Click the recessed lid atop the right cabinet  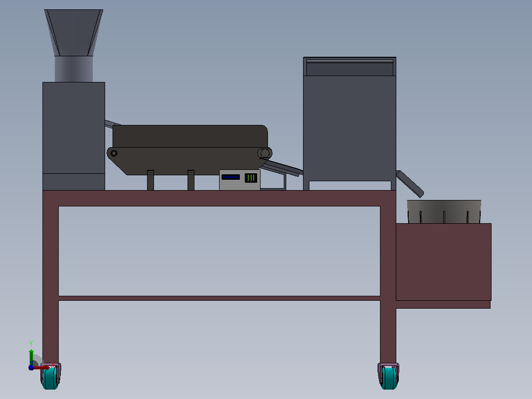(350, 68)
